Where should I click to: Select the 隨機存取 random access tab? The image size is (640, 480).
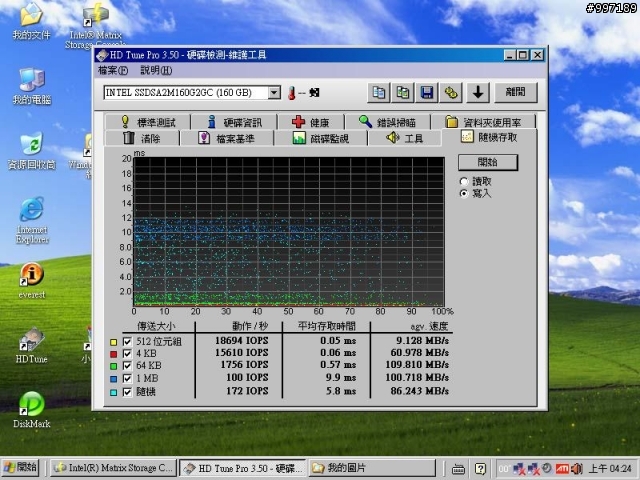point(489,137)
